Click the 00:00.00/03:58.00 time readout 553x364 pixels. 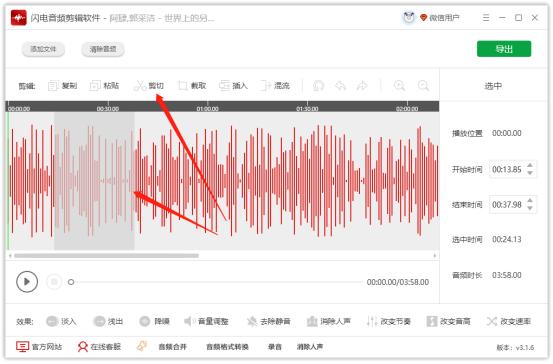(x=398, y=282)
